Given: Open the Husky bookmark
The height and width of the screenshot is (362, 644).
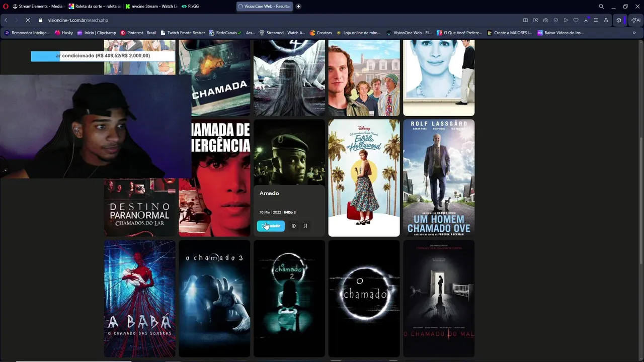Looking at the screenshot, I should 64,33.
